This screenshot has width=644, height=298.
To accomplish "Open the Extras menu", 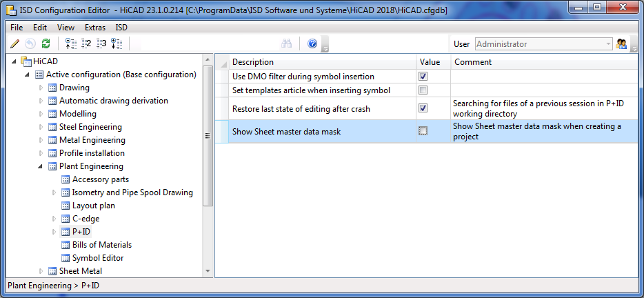I will pos(95,28).
